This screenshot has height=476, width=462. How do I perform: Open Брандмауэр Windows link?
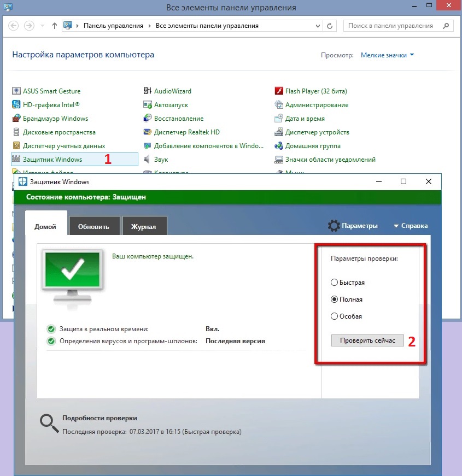click(55, 119)
